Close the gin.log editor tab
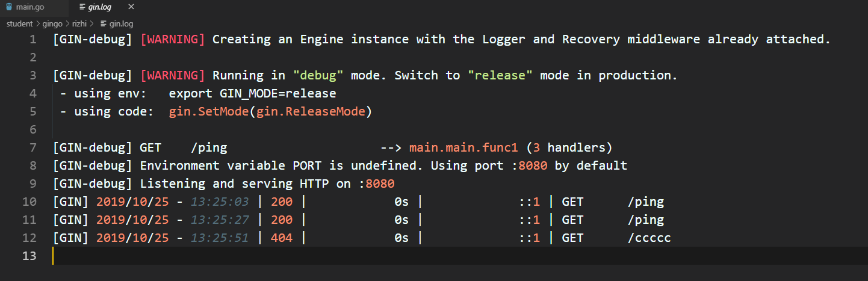This screenshot has width=868, height=281. point(131,7)
